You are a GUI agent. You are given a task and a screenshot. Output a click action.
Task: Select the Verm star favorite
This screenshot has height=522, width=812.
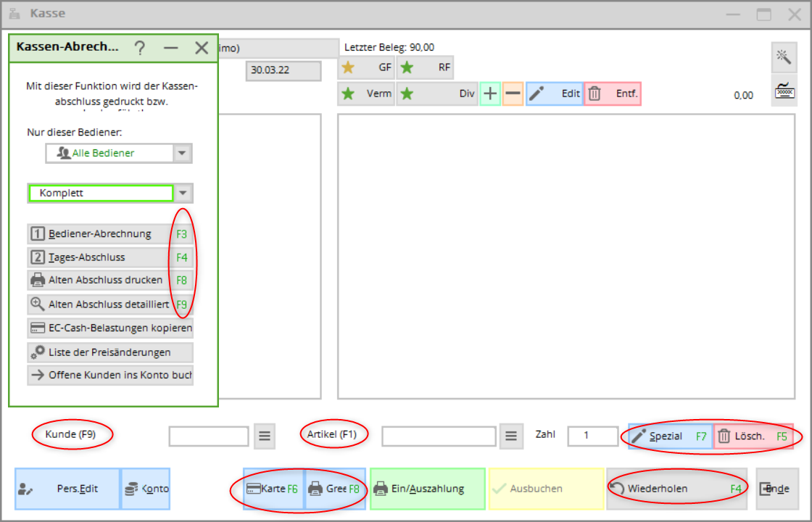click(366, 94)
